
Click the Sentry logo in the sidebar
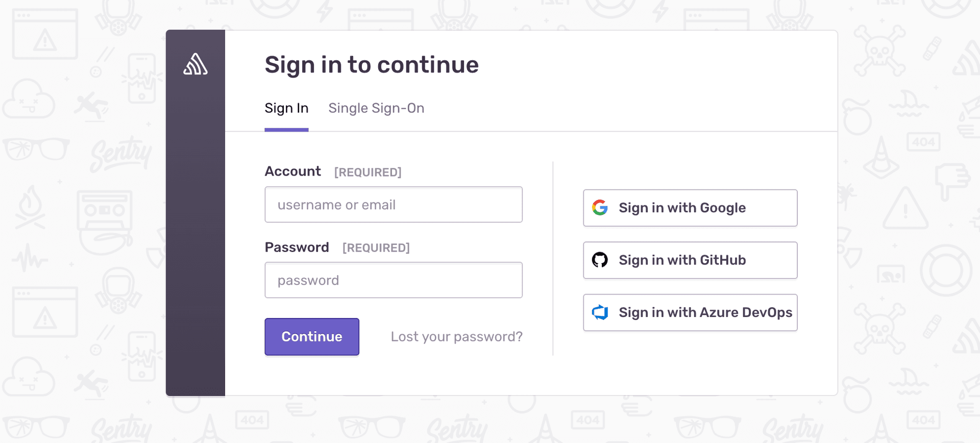[x=195, y=65]
